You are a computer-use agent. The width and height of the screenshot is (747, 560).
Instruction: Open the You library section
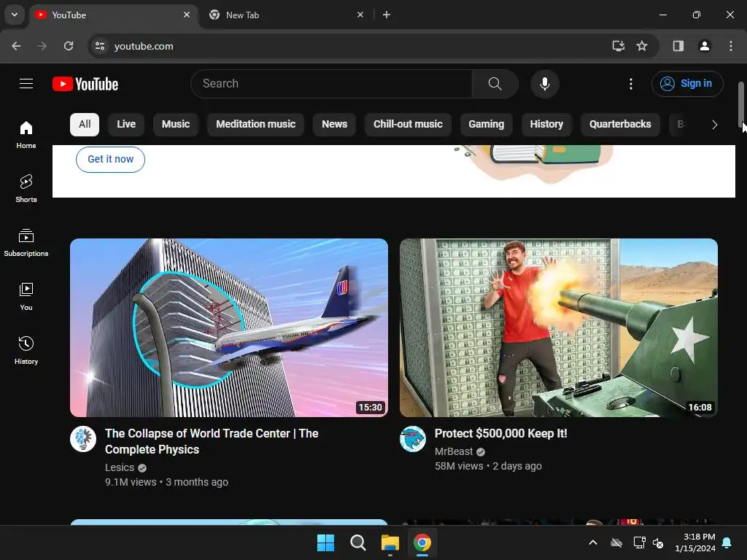coord(26,296)
